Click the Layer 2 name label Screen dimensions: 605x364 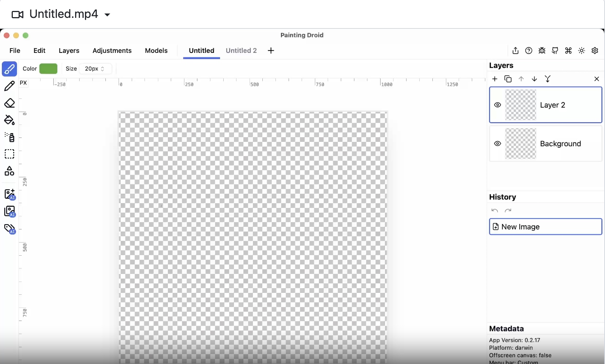[552, 105]
